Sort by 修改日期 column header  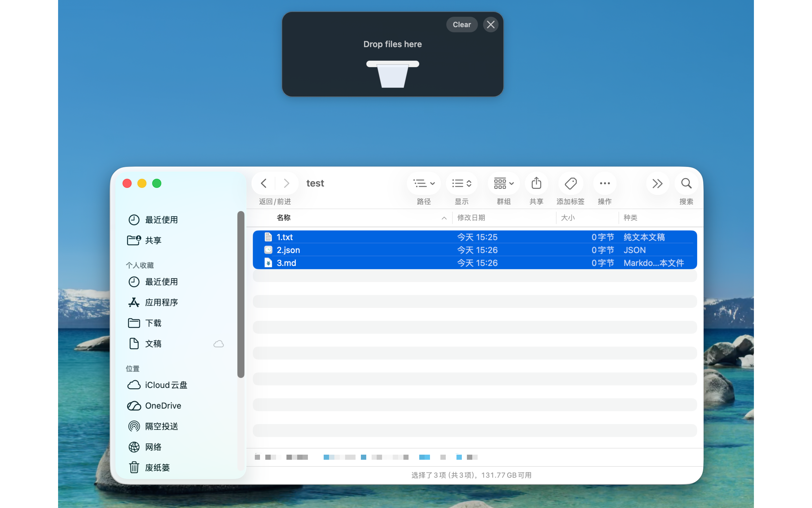point(471,218)
